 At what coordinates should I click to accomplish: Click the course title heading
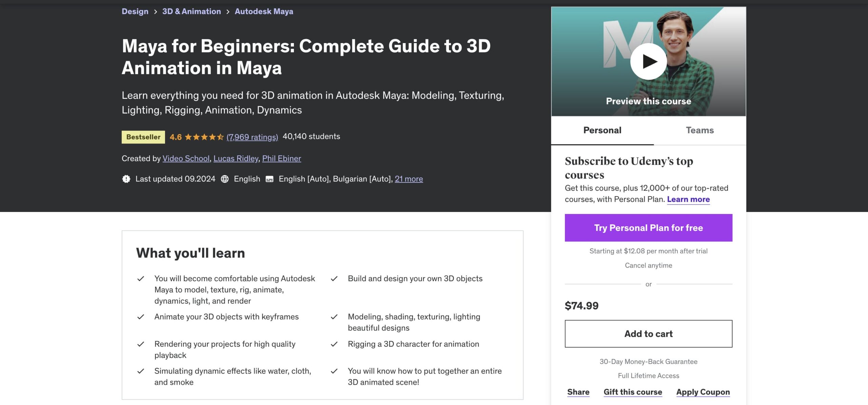(x=306, y=57)
